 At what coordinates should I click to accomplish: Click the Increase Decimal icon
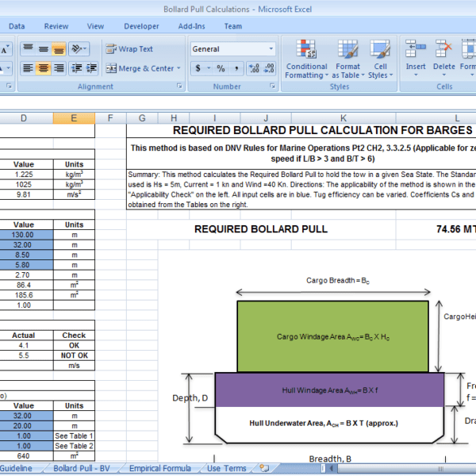point(254,68)
